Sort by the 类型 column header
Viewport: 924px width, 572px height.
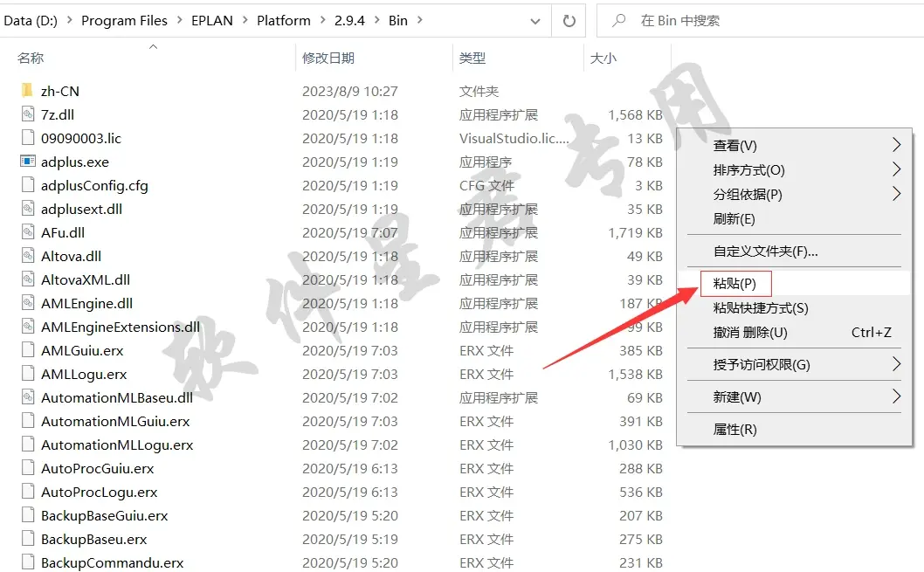click(472, 58)
